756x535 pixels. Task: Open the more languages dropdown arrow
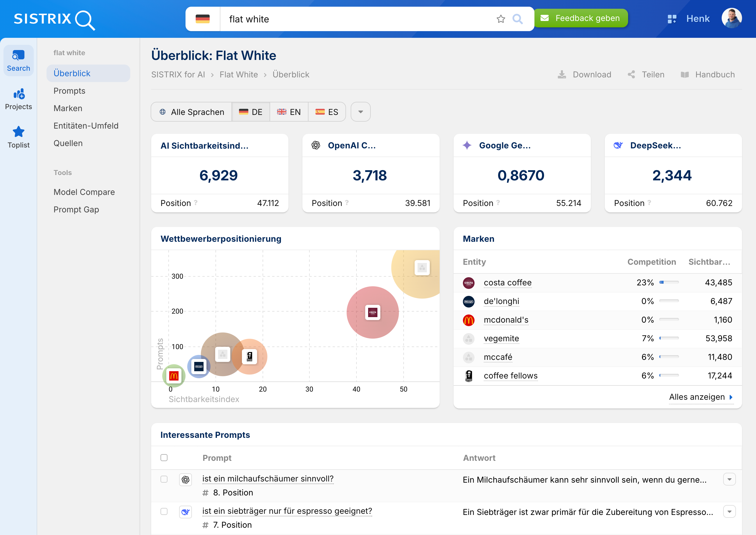(x=361, y=112)
